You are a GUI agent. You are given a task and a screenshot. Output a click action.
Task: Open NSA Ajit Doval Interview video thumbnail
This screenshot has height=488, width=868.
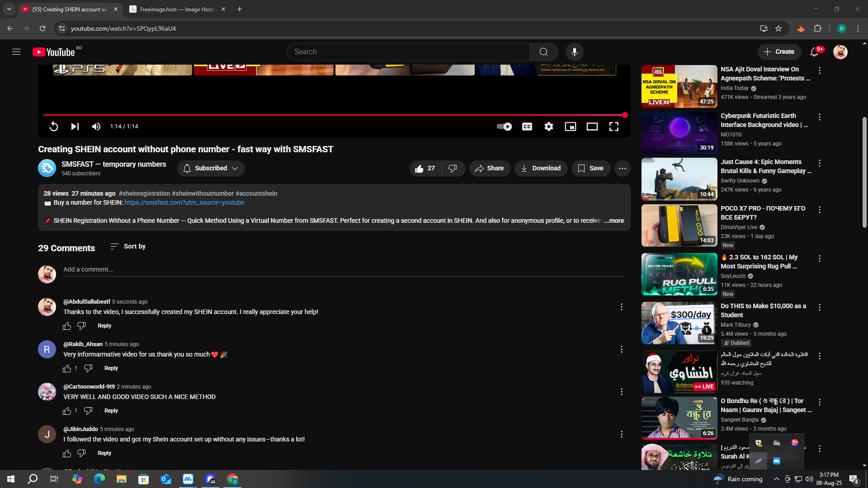[679, 87]
